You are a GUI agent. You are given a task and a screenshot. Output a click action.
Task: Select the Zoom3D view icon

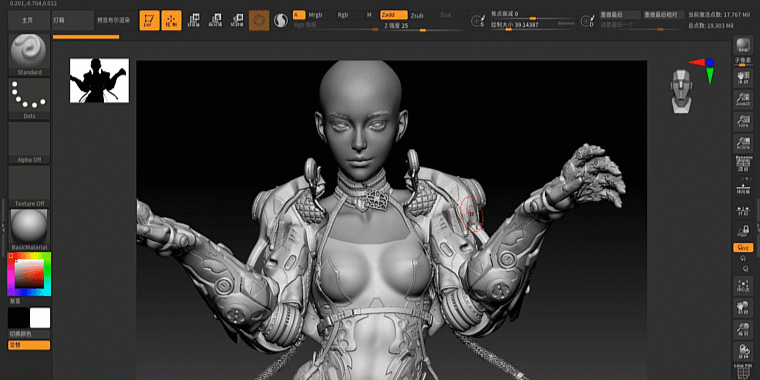point(743,329)
